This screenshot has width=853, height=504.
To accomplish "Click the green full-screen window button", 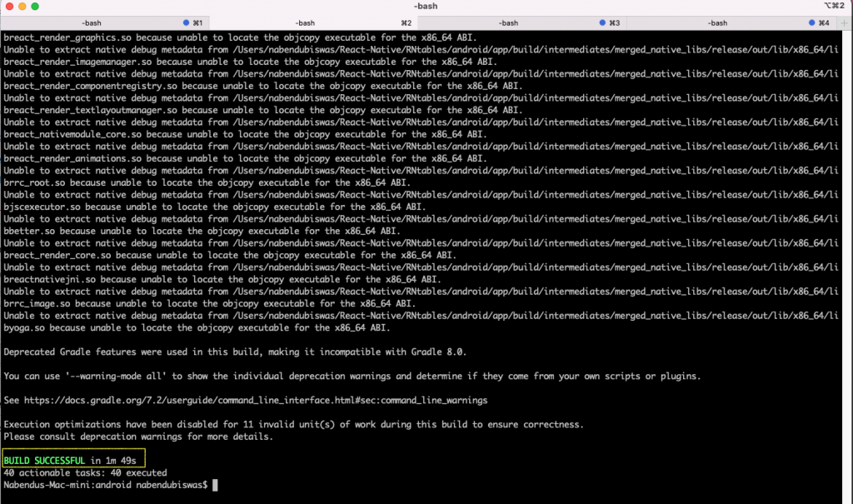I will pos(36,7).
